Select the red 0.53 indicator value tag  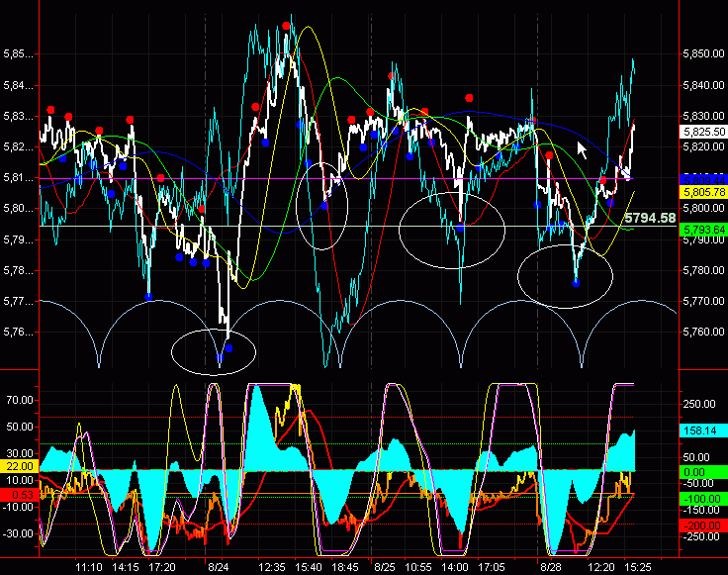point(19,495)
